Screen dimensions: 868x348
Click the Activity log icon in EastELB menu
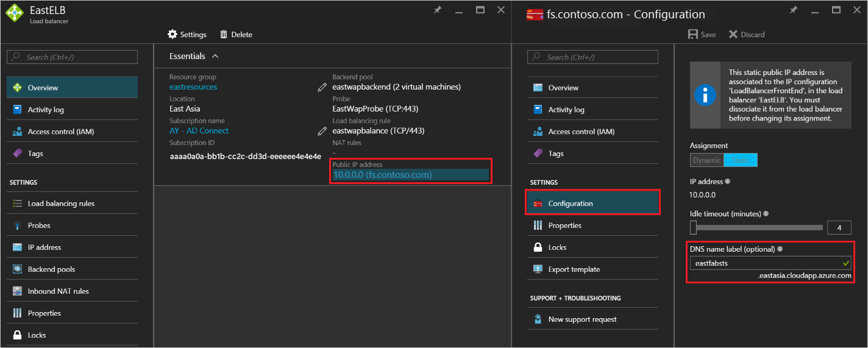[17, 110]
